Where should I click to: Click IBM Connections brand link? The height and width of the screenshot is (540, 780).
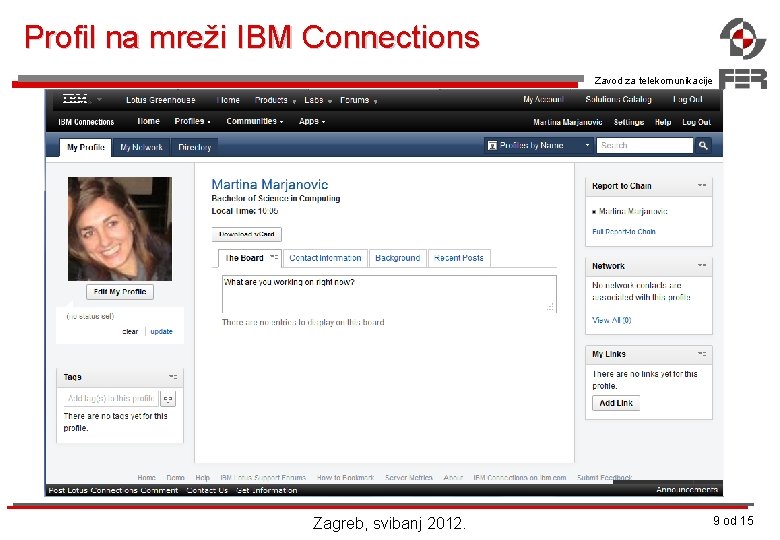tap(86, 122)
